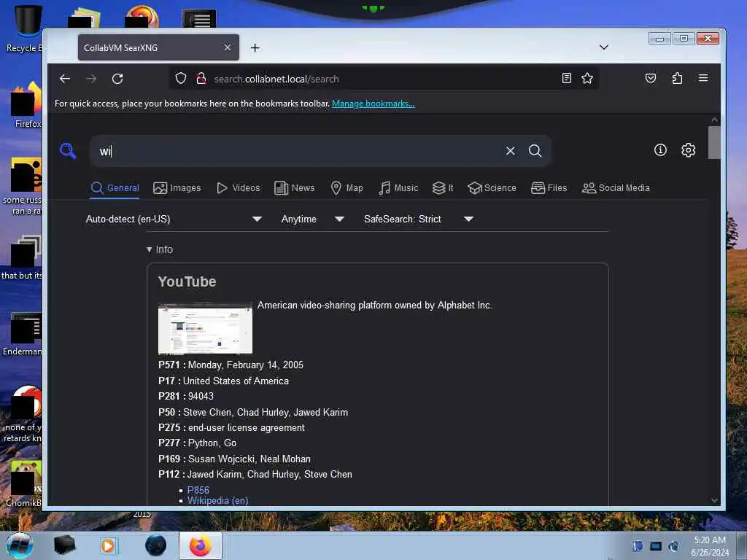Open the Action Center flag tray icon
Image resolution: width=747 pixels, height=560 pixels.
pos(638,546)
